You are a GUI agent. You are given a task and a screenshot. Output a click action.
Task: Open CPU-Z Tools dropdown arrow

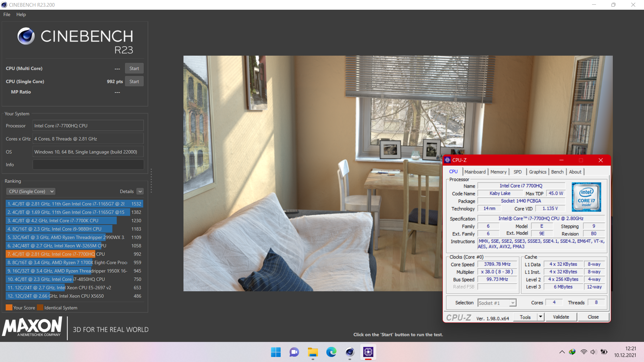(x=540, y=317)
